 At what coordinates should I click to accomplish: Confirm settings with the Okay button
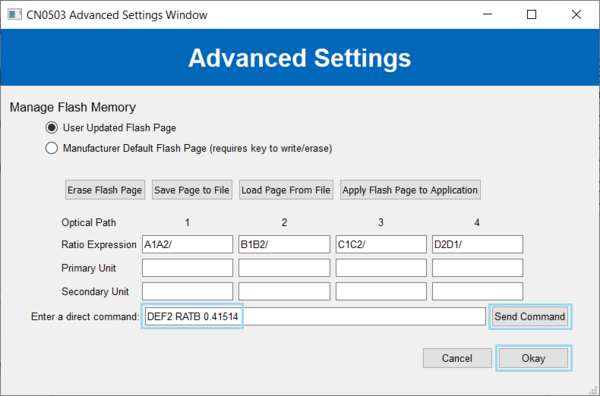point(533,358)
